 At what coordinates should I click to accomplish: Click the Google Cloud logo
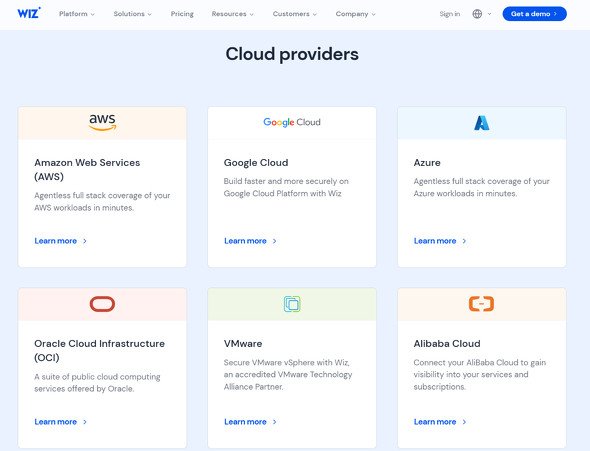pyautogui.click(x=292, y=122)
